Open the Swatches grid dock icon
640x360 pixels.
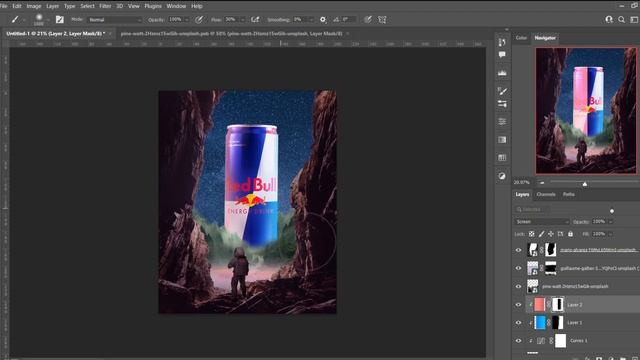point(502,158)
